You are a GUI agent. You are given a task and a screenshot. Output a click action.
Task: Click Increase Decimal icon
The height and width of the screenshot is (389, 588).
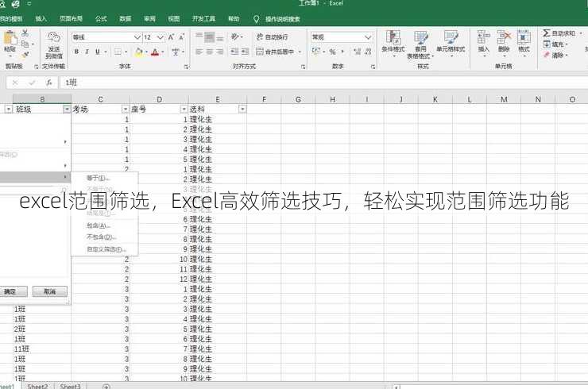[358, 52]
